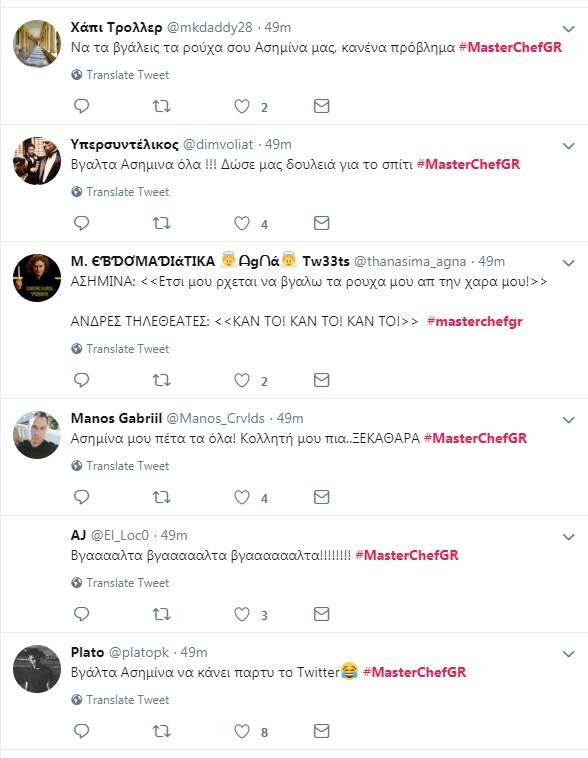Reply to the Manos Gabriil tweet

(81, 497)
